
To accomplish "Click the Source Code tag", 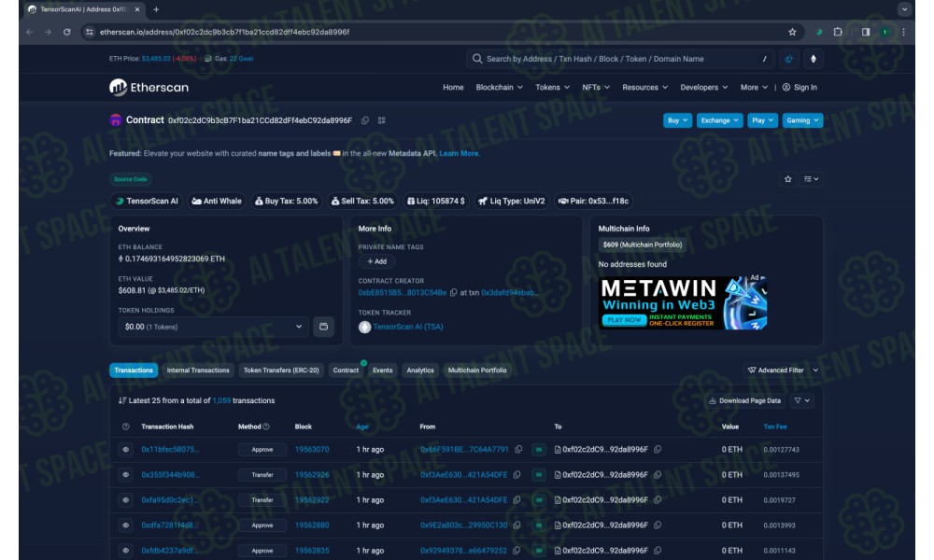I will 131,179.
